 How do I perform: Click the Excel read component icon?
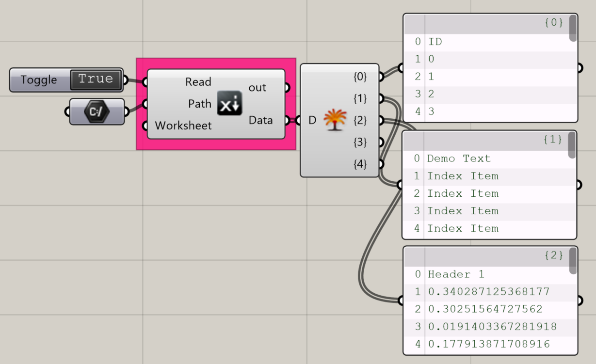[x=229, y=103]
